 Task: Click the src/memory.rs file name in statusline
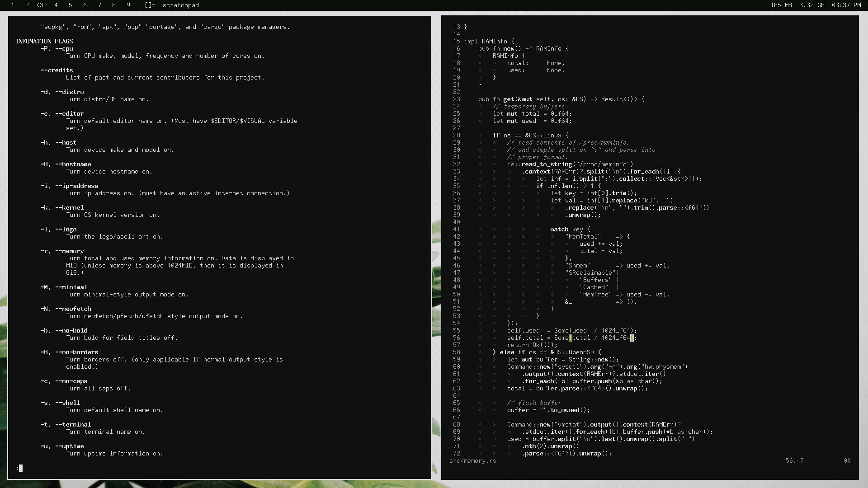pyautogui.click(x=472, y=460)
